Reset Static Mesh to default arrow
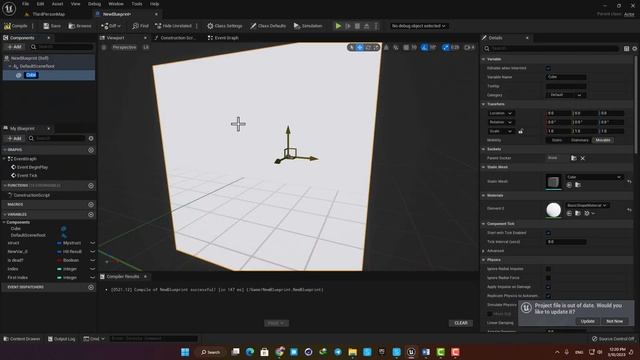This screenshot has width=640, height=360. coord(629,181)
